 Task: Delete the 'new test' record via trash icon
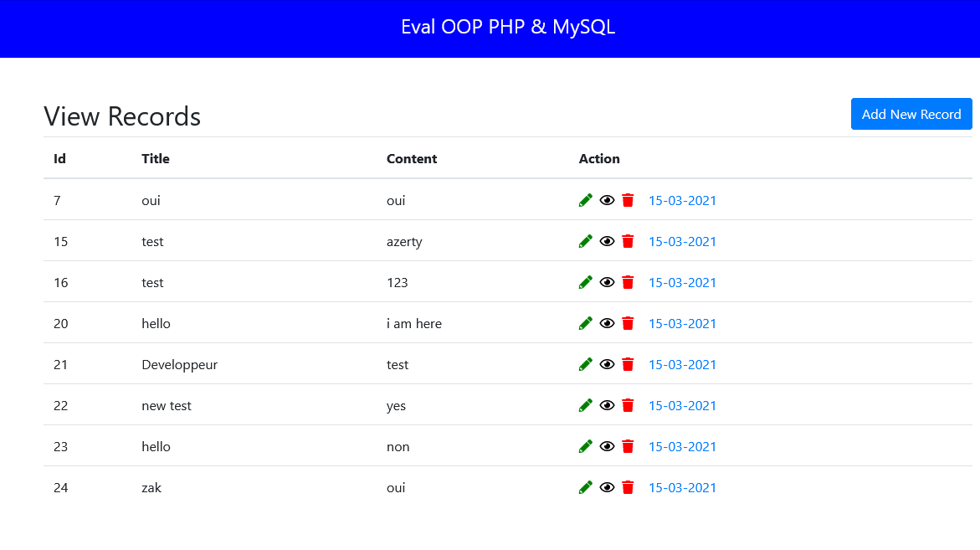629,405
